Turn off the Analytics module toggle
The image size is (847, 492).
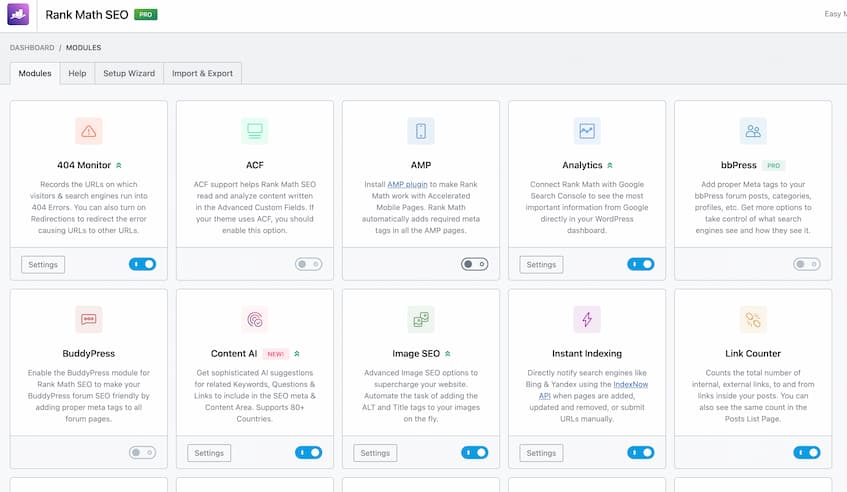point(641,264)
